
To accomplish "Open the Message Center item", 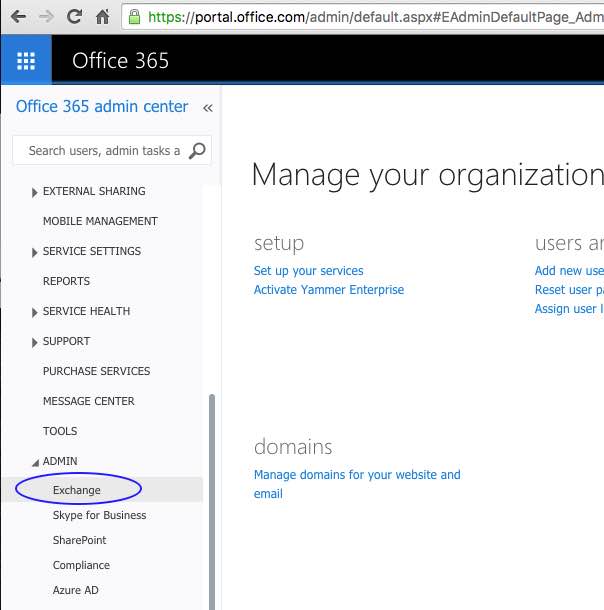I will pos(89,401).
